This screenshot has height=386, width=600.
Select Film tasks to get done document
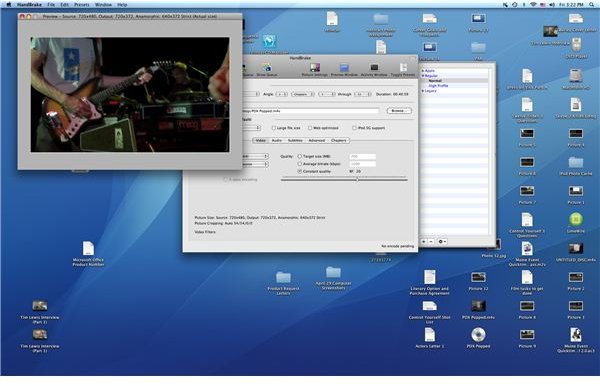point(527,282)
